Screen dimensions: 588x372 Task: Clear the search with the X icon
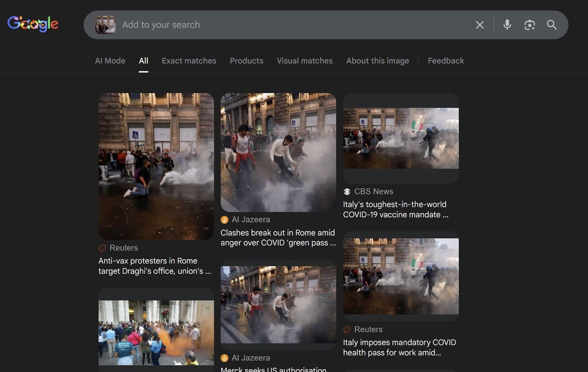pos(480,25)
